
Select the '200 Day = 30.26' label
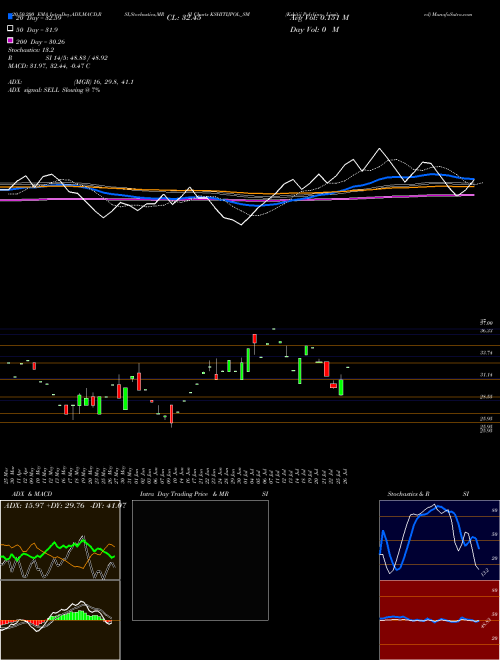(x=40, y=42)
